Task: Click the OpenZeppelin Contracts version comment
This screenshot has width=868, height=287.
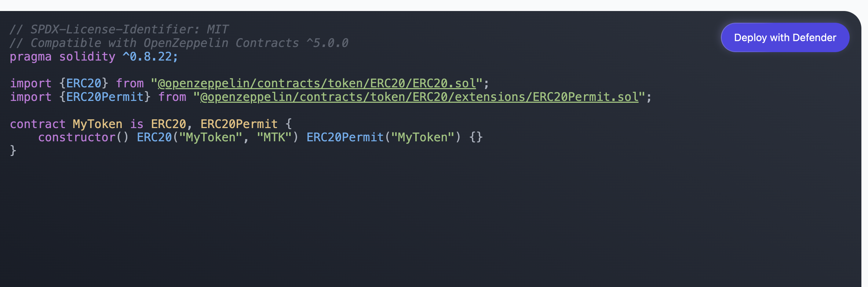Action: (x=179, y=43)
